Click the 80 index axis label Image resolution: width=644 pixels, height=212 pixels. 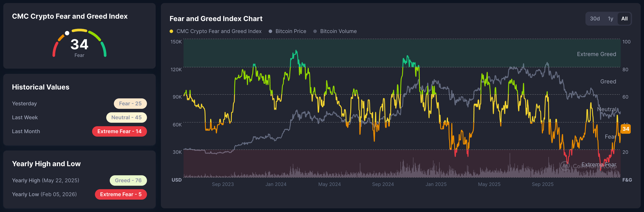[625, 70]
